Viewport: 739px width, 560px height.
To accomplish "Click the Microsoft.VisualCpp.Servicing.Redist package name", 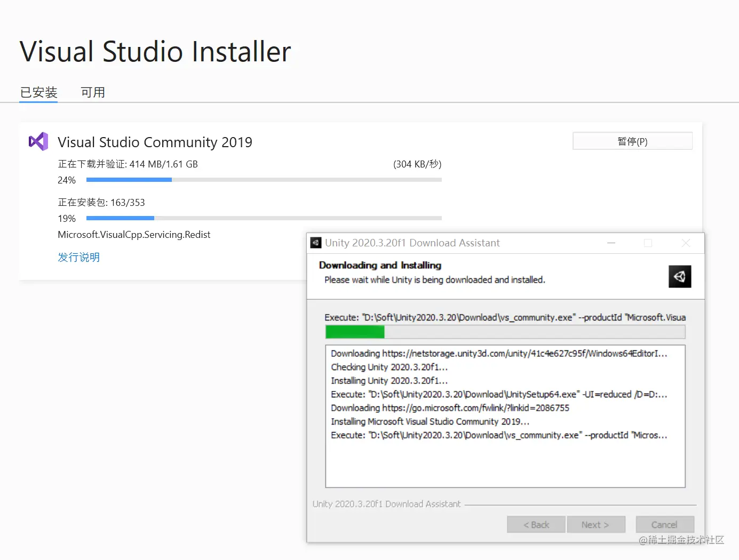I will pyautogui.click(x=134, y=235).
